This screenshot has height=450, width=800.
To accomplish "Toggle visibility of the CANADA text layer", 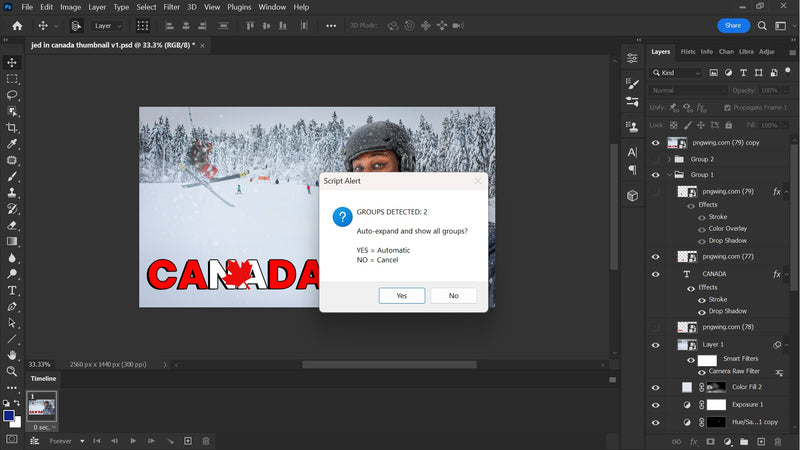I will [656, 273].
